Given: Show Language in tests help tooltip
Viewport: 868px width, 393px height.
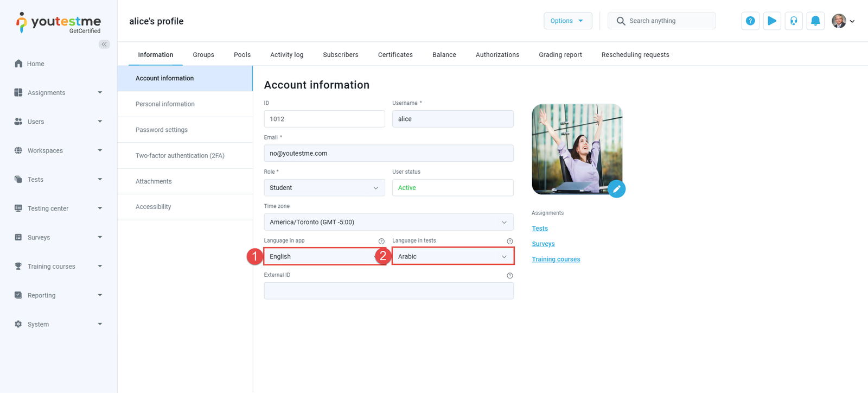Looking at the screenshot, I should point(510,241).
